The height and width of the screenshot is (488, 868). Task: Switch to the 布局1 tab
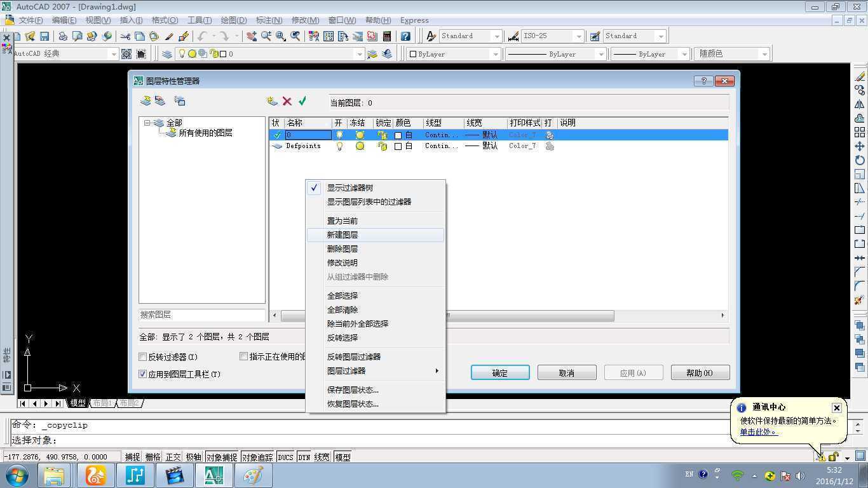coord(102,403)
